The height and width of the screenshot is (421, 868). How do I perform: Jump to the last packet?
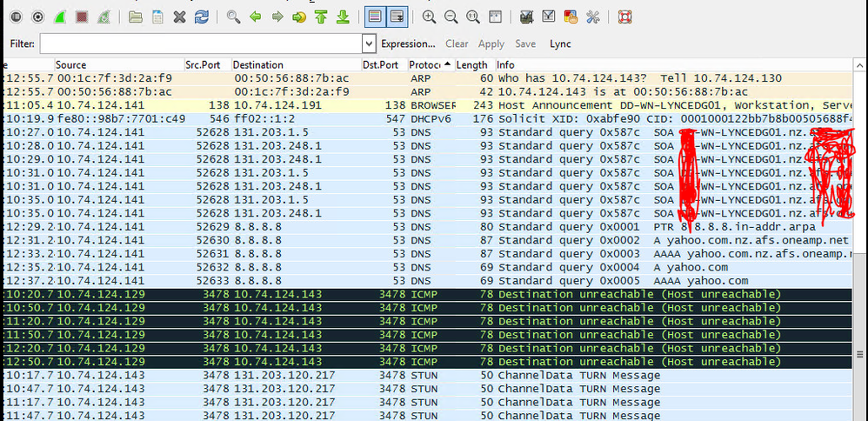(x=344, y=17)
